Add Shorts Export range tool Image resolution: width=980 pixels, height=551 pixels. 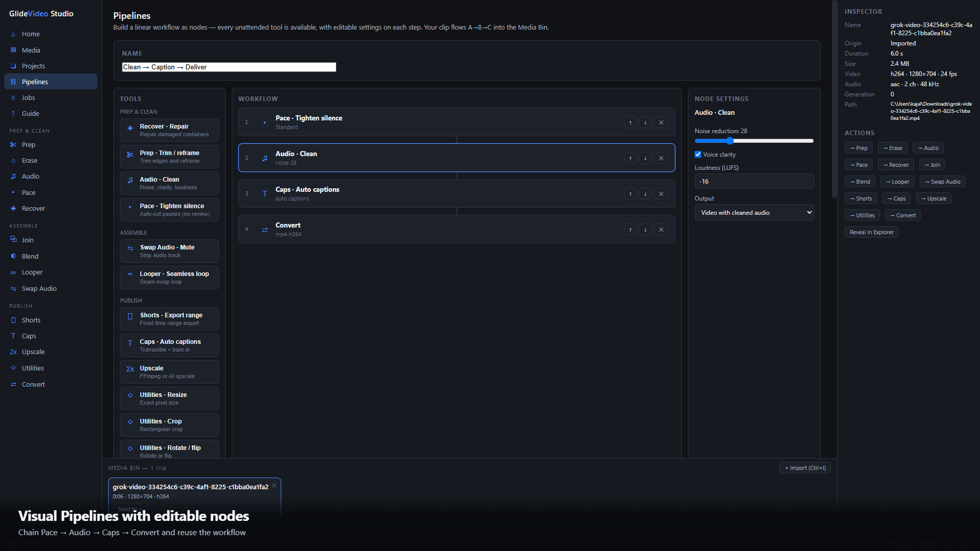point(169,319)
